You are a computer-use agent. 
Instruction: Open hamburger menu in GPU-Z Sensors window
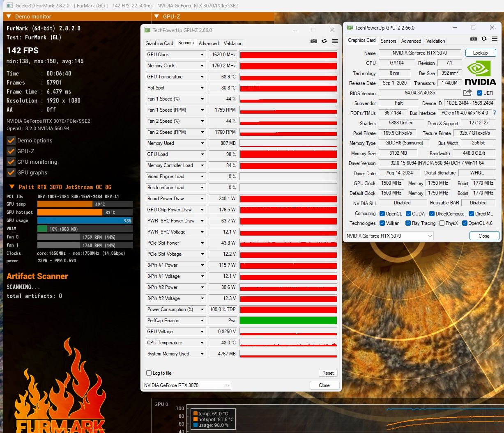click(335, 41)
